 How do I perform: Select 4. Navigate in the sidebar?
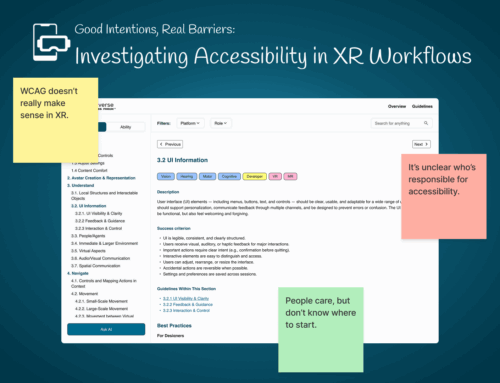coord(78,273)
